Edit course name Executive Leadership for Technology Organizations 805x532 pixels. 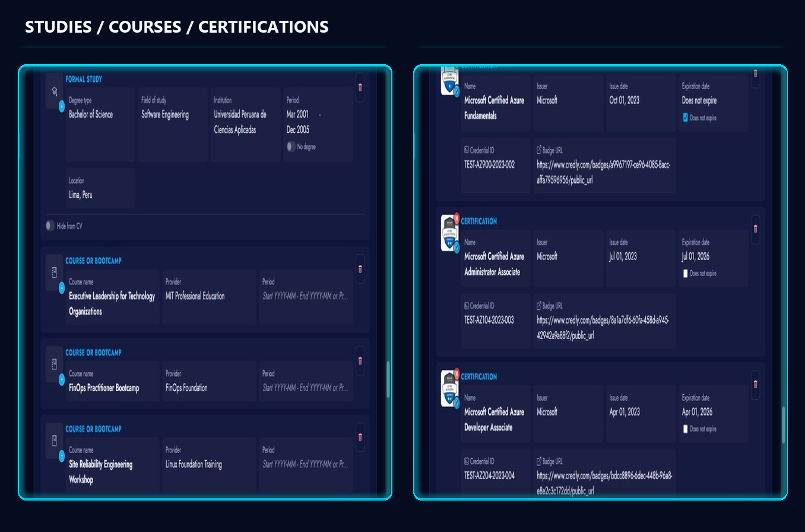[x=112, y=297]
